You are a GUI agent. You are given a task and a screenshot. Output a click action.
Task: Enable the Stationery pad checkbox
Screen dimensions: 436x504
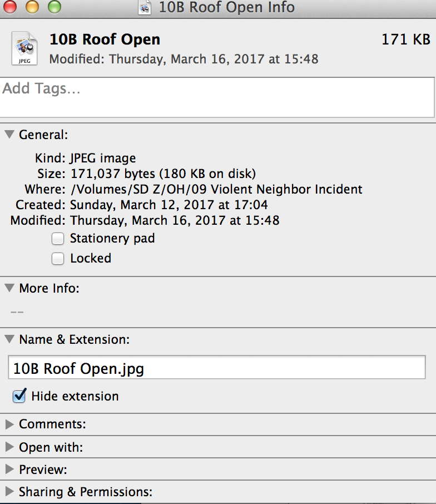click(x=58, y=239)
